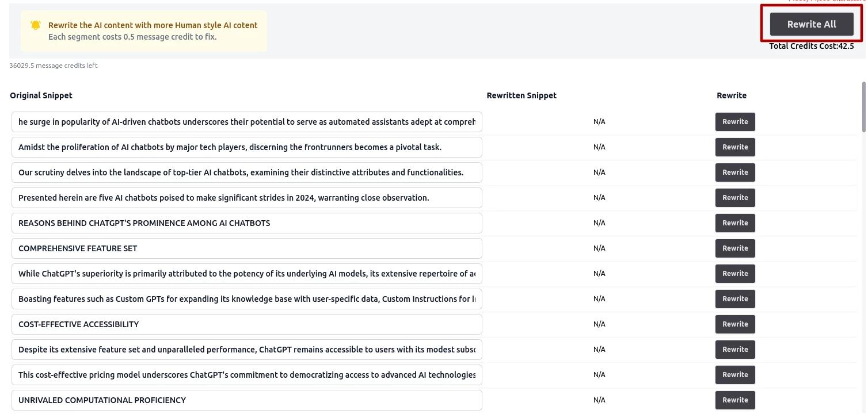Viewport: 868px width, 418px height.
Task: Rewrite the 'REASONS BEHIND CHATGPT'S PROMINENCE' row
Action: 735,223
